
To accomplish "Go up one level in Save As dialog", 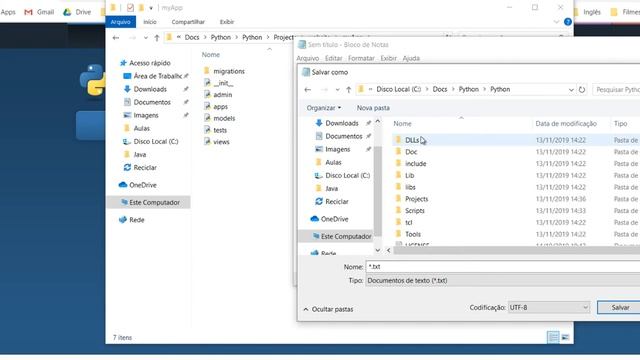I will point(348,89).
